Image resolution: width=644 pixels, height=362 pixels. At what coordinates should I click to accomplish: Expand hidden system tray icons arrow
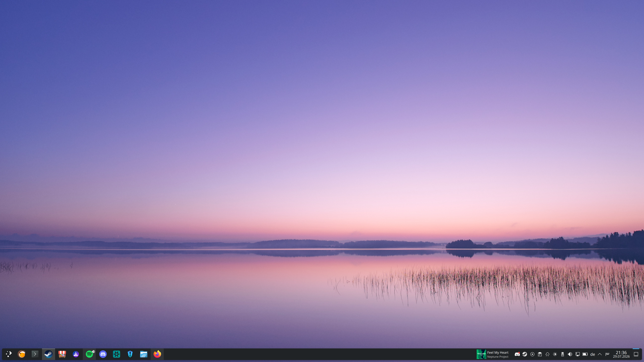[x=600, y=354]
